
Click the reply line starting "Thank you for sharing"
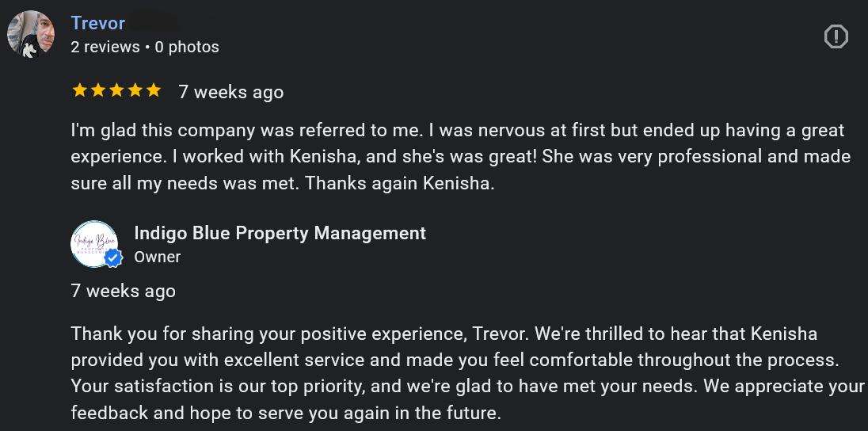click(444, 334)
